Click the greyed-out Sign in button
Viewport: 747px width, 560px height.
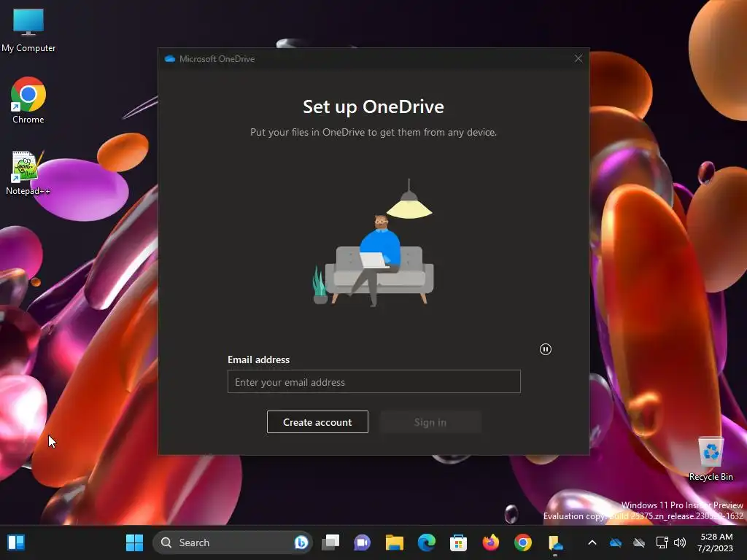pyautogui.click(x=430, y=422)
